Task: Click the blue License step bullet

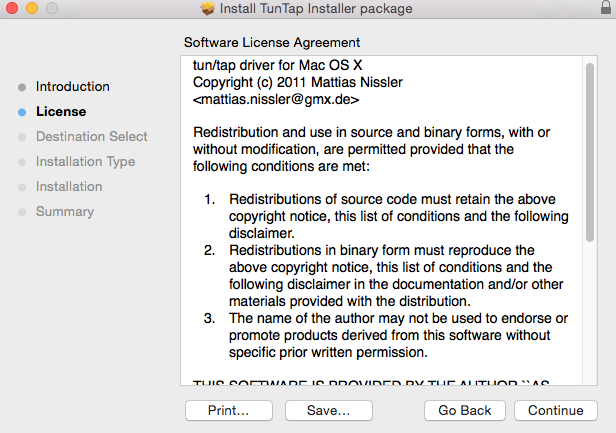Action: click(x=22, y=112)
